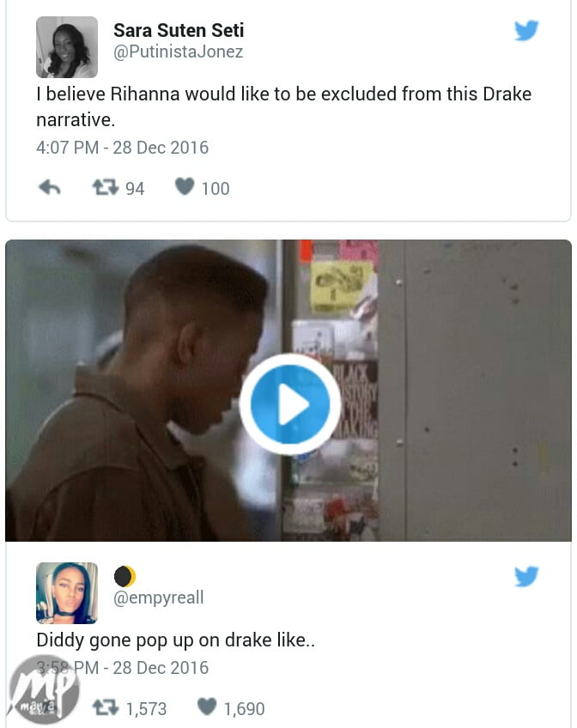Open the @PutinistaJonez handle
The height and width of the screenshot is (728, 577).
[x=179, y=52]
